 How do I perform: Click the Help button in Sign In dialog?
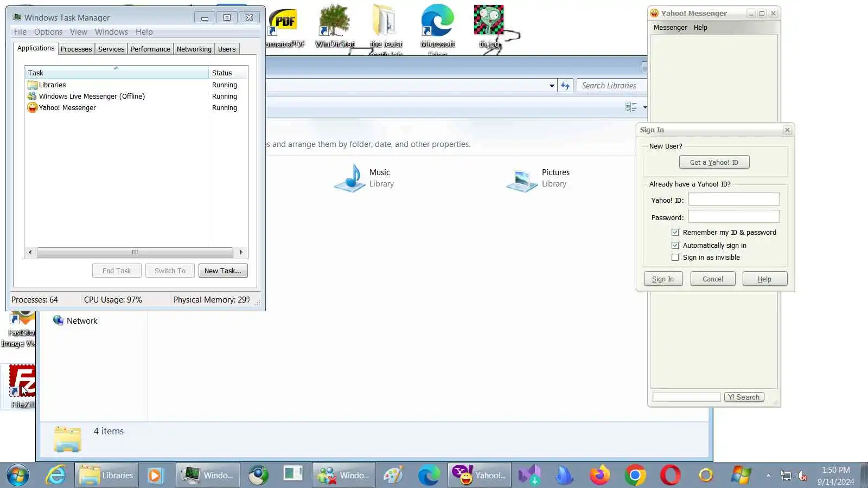764,279
